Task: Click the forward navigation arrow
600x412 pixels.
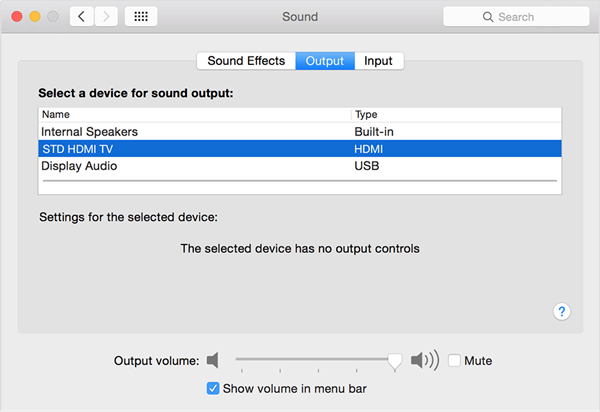Action: 106,17
